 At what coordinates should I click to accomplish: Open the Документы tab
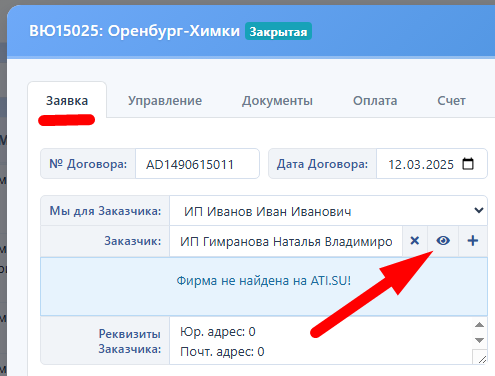coord(277,100)
